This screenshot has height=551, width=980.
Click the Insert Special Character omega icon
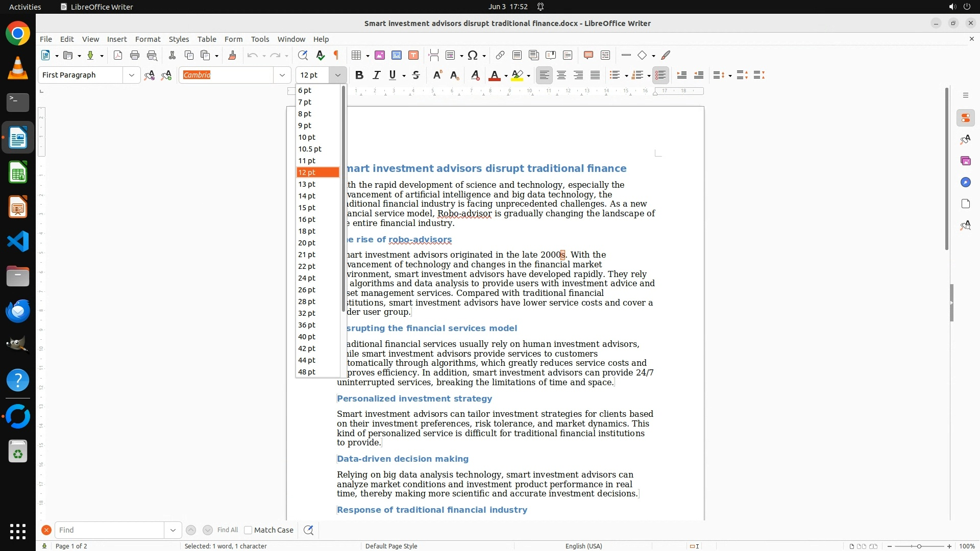tap(473, 56)
